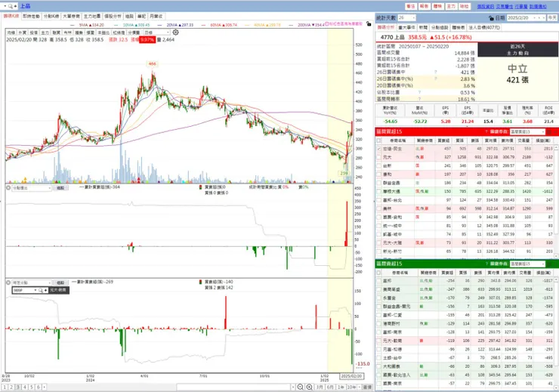This screenshot has width=559, height=392.
Task: Toggle the header checkbox of the sellers table
Action: pyautogui.click(x=378, y=273)
